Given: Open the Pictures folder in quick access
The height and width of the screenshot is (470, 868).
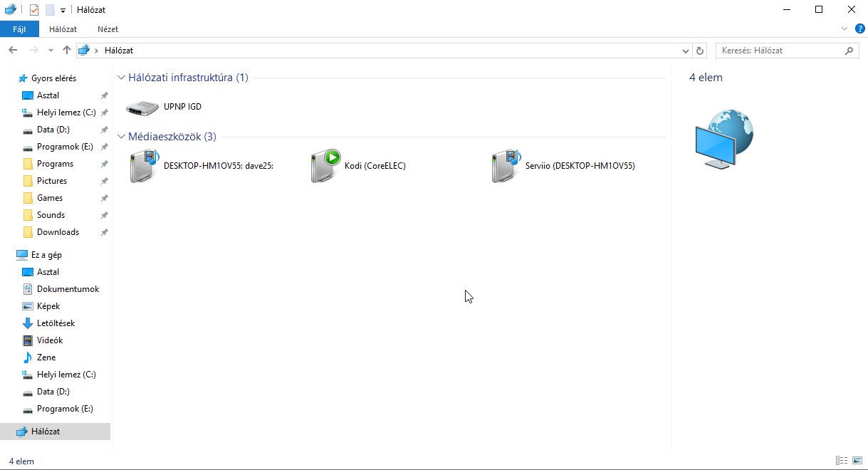Looking at the screenshot, I should [52, 181].
